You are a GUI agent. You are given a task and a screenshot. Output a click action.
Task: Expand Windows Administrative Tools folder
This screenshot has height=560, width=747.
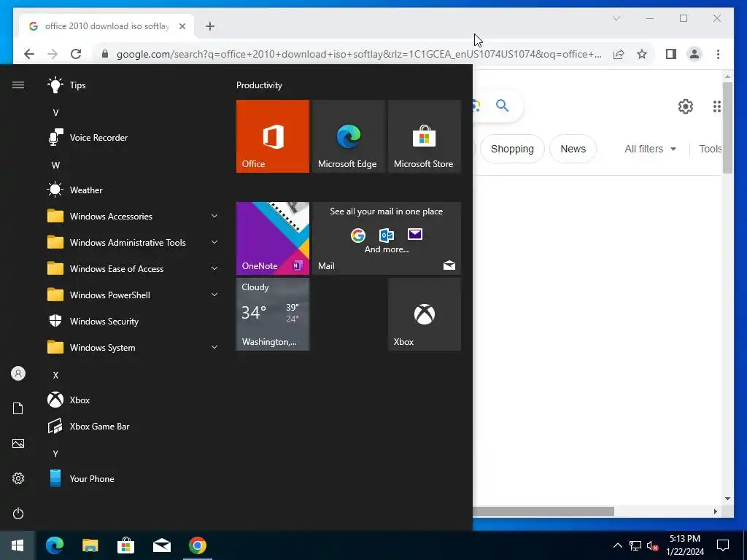(x=133, y=242)
